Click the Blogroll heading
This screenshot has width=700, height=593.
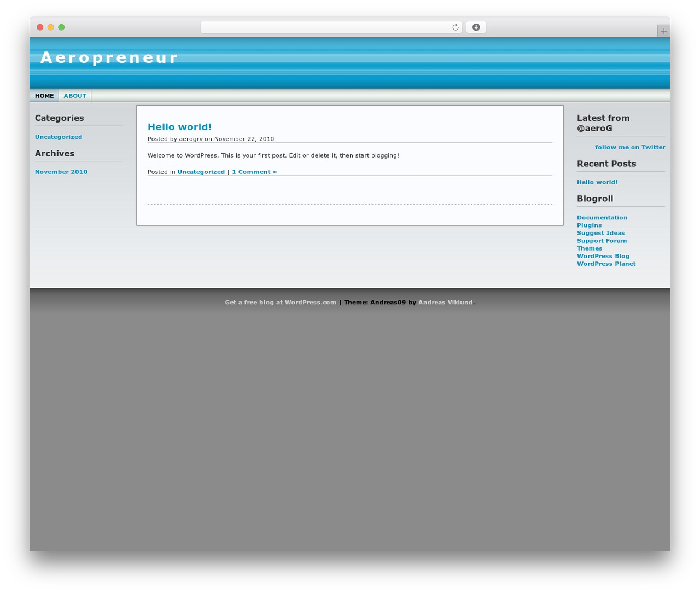click(595, 199)
